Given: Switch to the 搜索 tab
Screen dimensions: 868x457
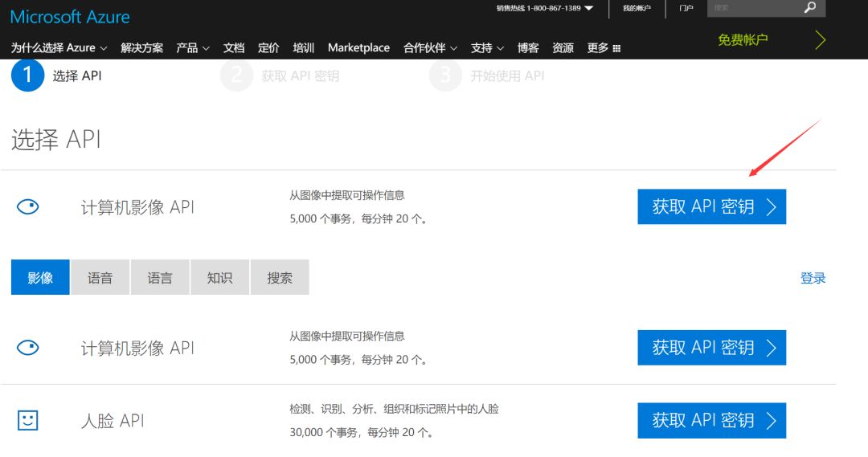Looking at the screenshot, I should pos(280,277).
